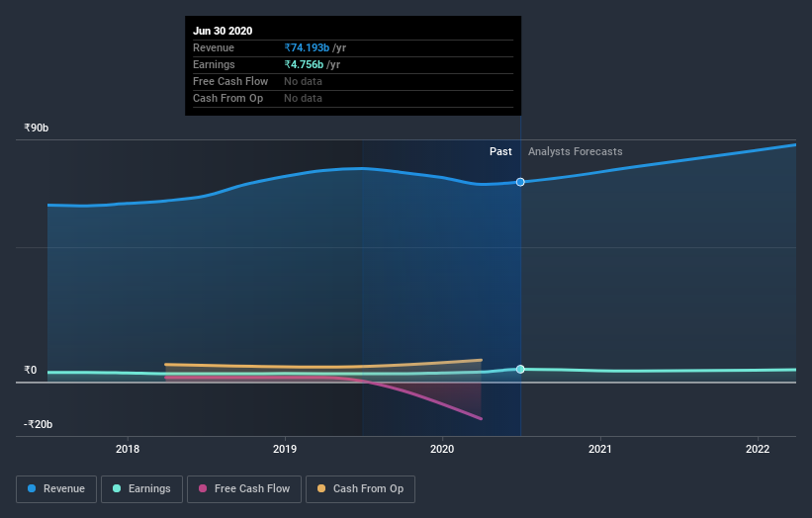Viewport: 812px width, 518px height.
Task: Click the 2019 x-axis label
Action: coord(285,449)
